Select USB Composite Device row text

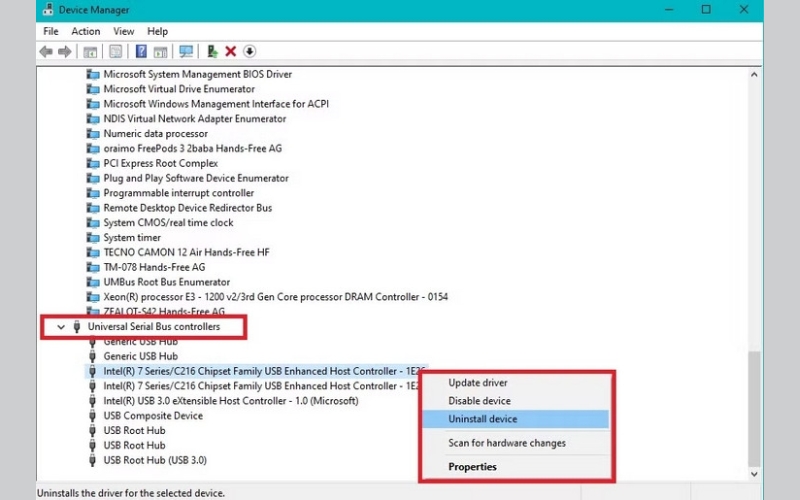[x=153, y=415]
